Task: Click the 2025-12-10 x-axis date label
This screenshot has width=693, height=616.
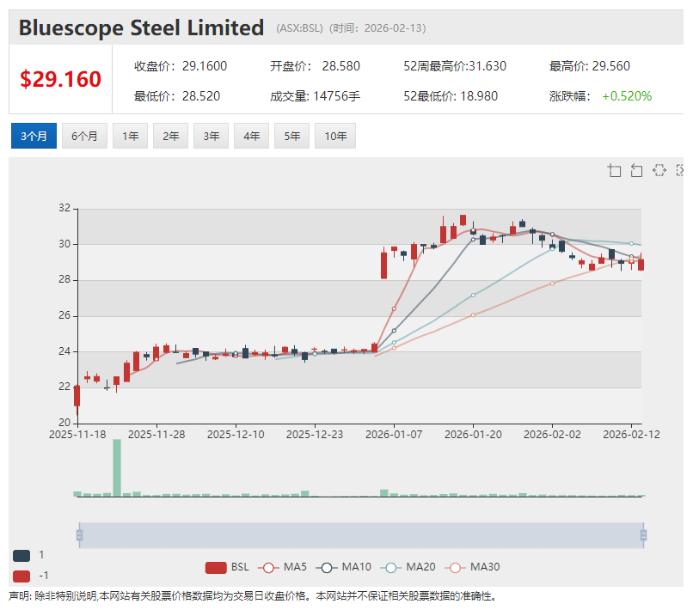Action: 236,435
